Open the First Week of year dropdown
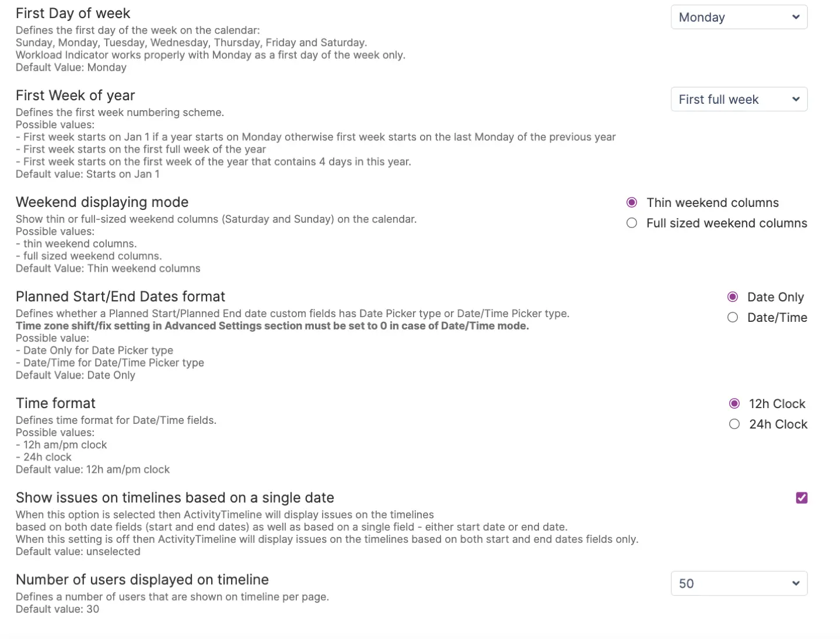 coord(738,100)
